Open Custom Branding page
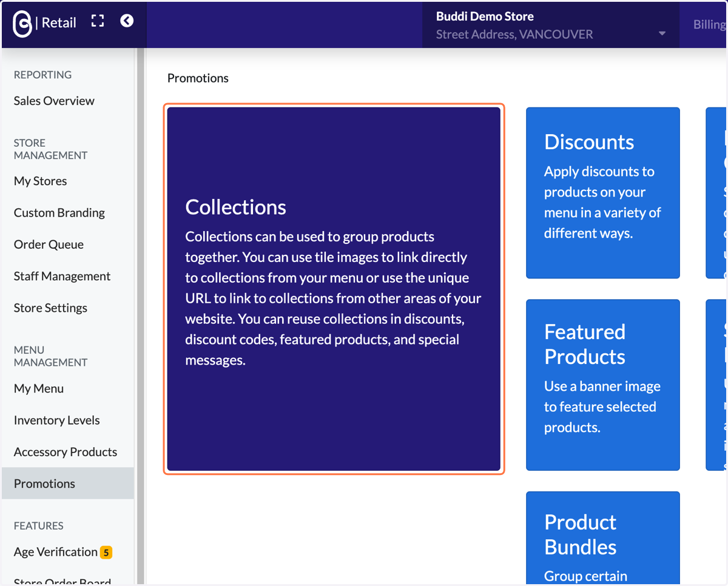Screen dimensions: 728x586 [x=59, y=212]
